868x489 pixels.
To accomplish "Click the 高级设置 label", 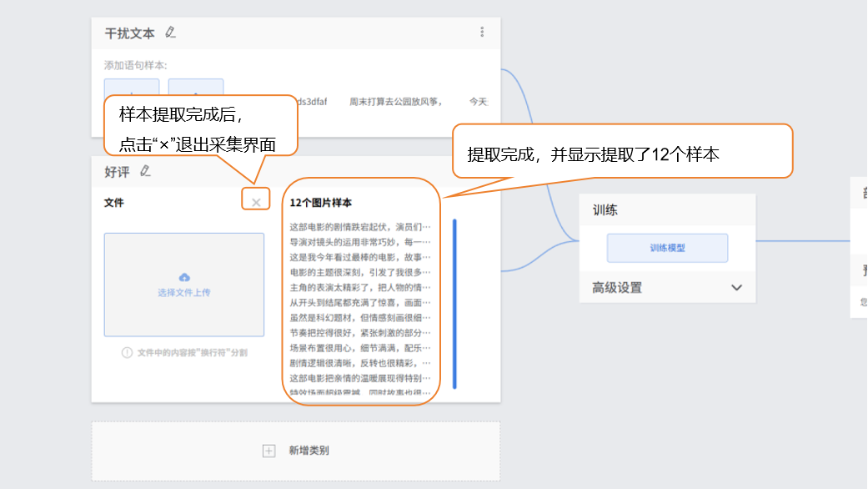I will point(617,288).
